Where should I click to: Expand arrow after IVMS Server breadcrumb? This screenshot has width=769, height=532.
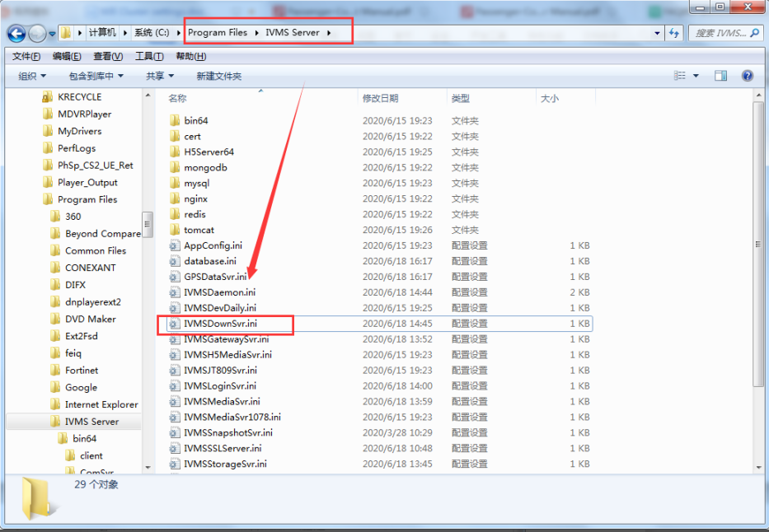[329, 33]
